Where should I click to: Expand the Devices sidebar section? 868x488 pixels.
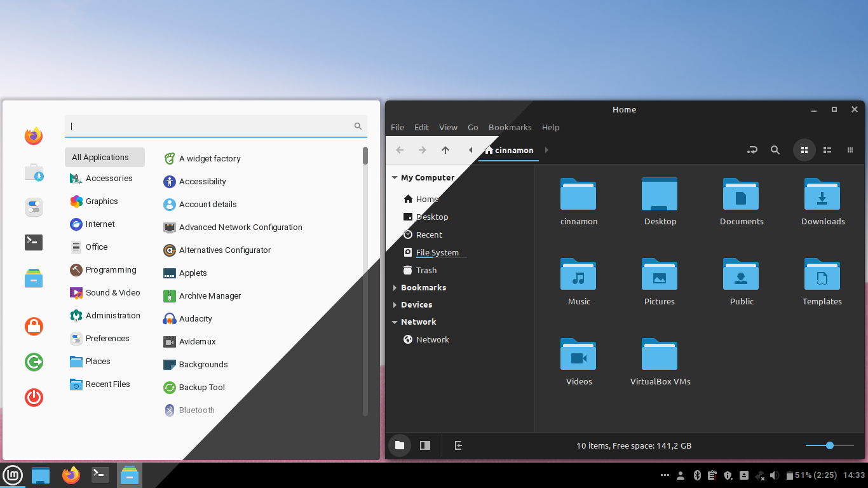(395, 305)
